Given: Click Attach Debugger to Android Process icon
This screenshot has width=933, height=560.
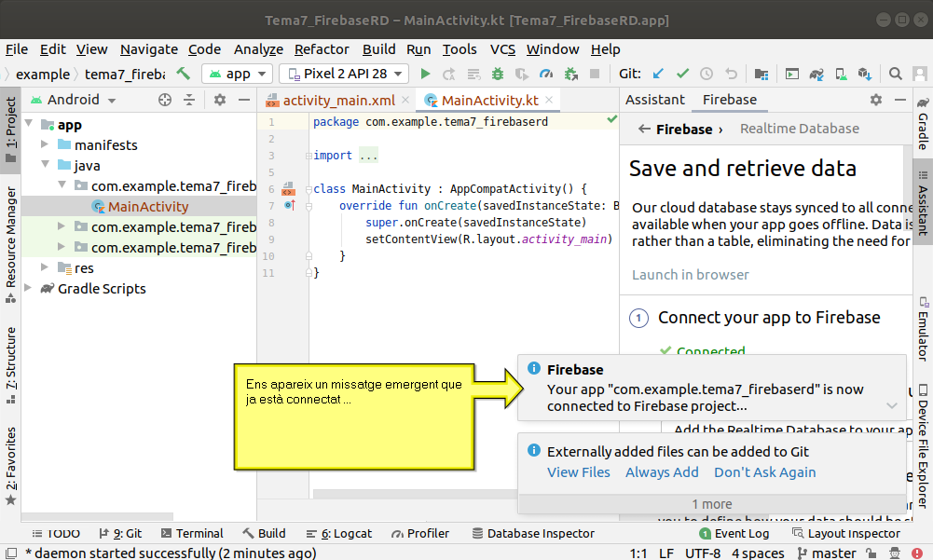Looking at the screenshot, I should [x=571, y=74].
